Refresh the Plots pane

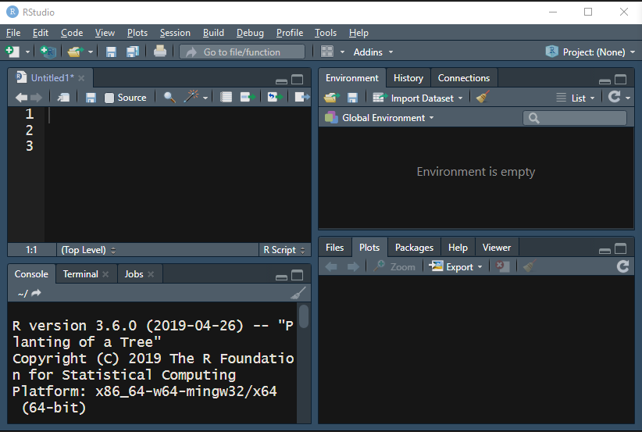(x=623, y=267)
